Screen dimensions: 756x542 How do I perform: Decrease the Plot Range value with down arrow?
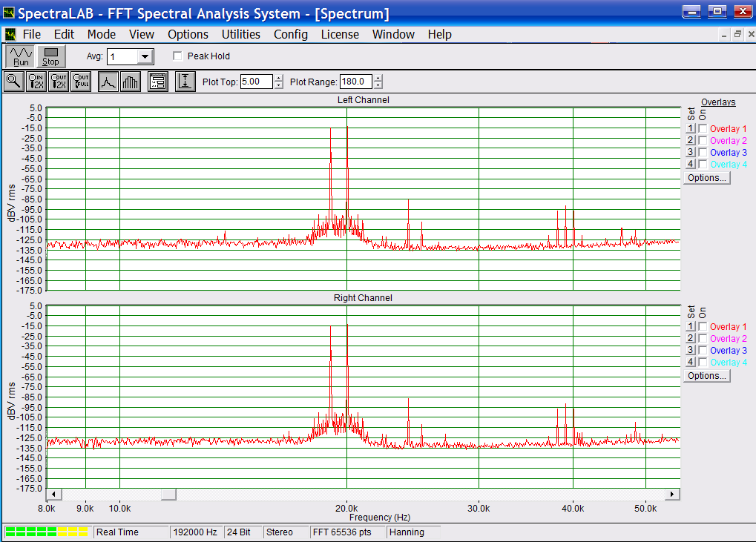[378, 85]
